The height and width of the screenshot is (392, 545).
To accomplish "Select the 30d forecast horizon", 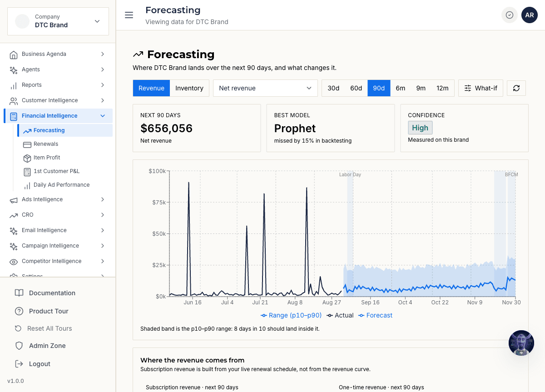I will coord(333,88).
